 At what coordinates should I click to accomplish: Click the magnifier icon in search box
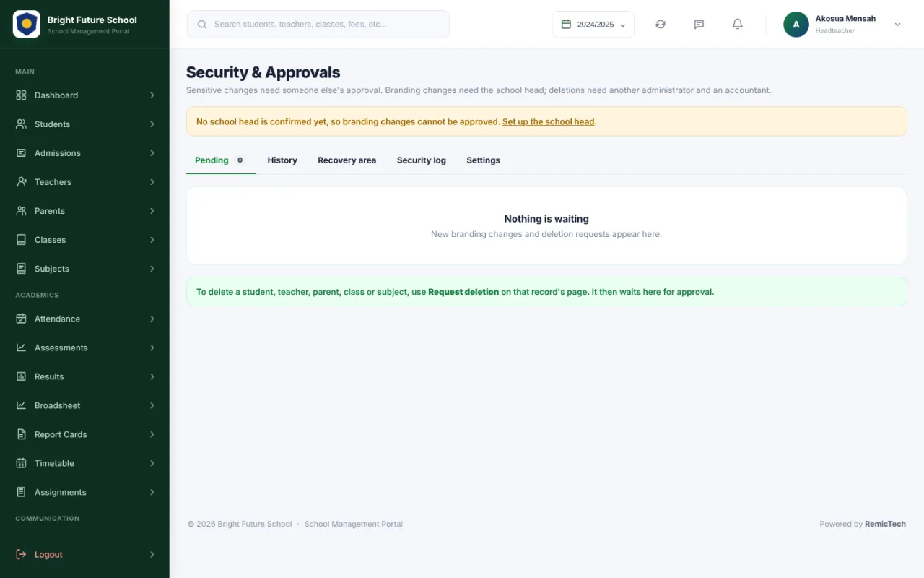point(202,24)
